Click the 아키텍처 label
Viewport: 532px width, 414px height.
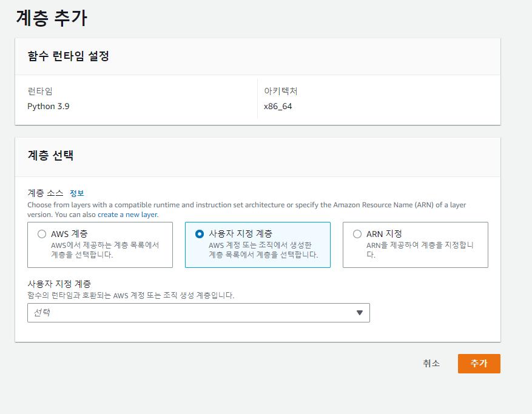(281, 91)
